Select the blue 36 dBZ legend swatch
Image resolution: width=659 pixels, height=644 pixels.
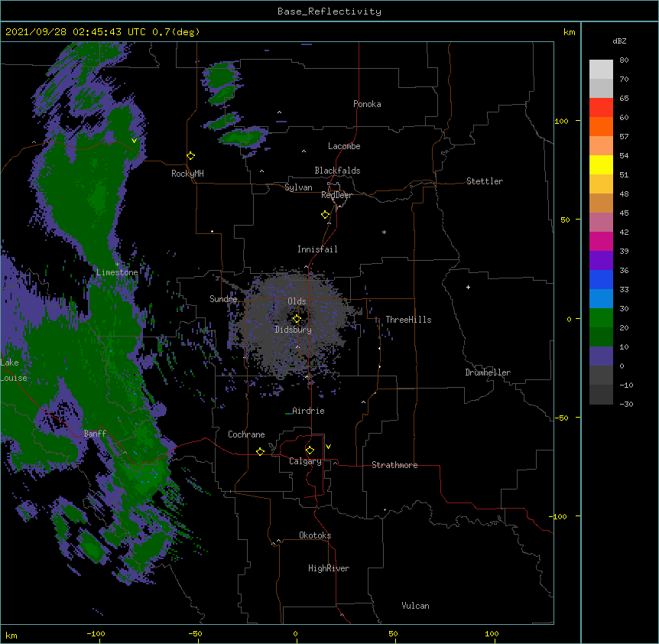click(601, 279)
